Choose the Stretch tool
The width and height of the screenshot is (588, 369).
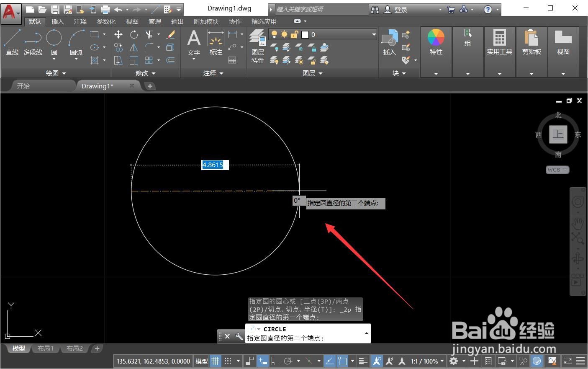(x=118, y=60)
